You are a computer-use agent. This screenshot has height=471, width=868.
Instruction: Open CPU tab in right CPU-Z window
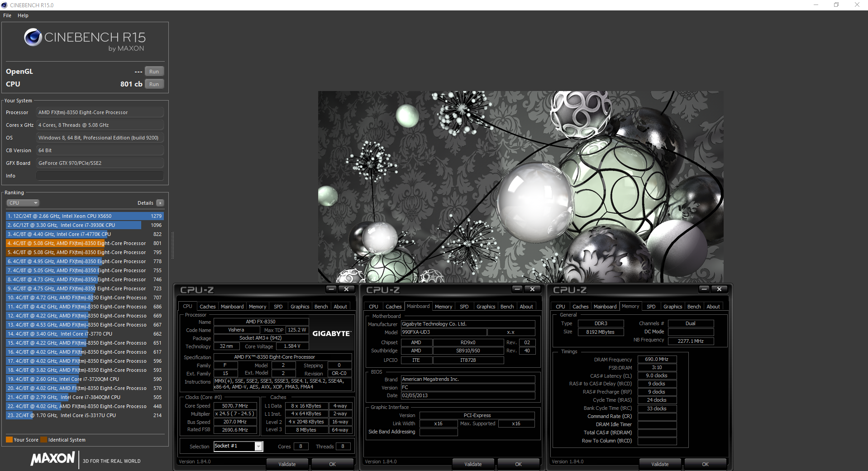tap(560, 307)
